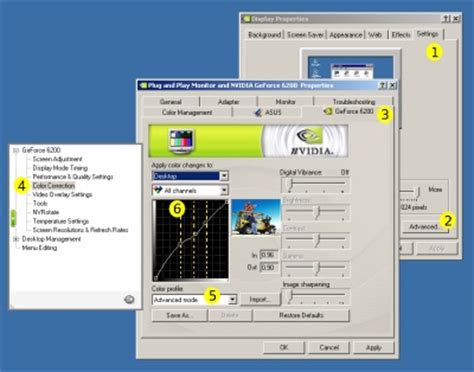This screenshot has width=474, height=372.
Task: Click the In value input field
Action: pos(269,255)
